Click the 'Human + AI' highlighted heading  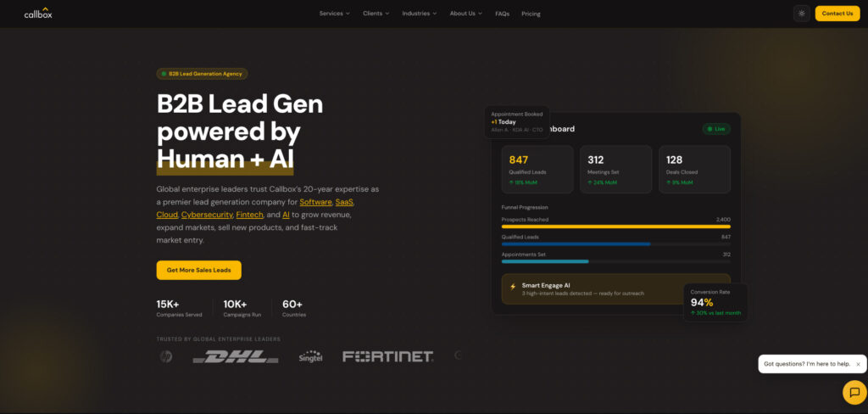click(225, 159)
